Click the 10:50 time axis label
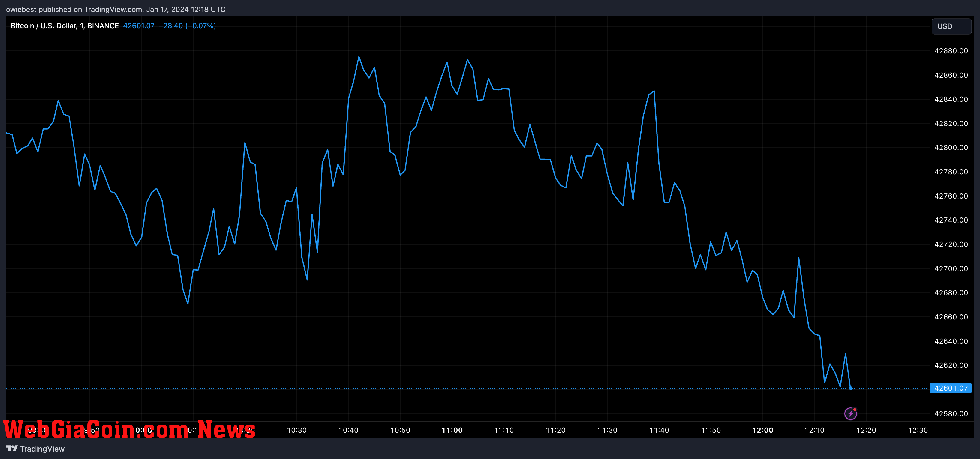The width and height of the screenshot is (980, 459). (x=400, y=430)
